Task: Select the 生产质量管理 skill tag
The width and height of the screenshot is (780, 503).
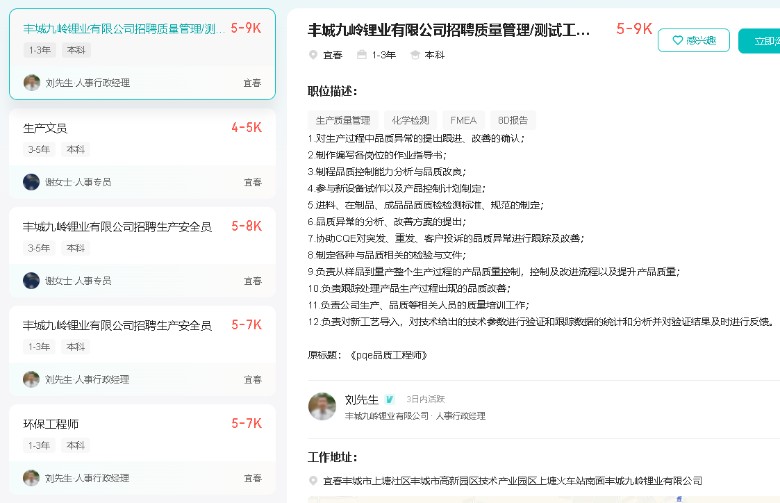Action: 343,120
